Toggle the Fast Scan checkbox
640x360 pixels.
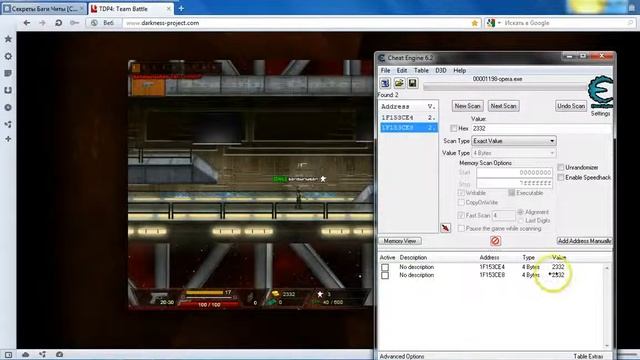coord(461,215)
